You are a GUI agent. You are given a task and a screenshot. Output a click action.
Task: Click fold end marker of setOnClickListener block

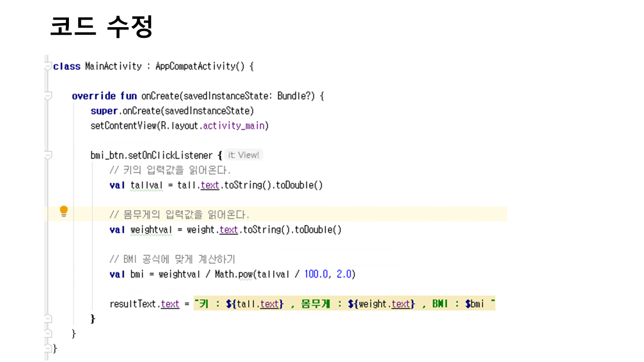click(x=48, y=319)
